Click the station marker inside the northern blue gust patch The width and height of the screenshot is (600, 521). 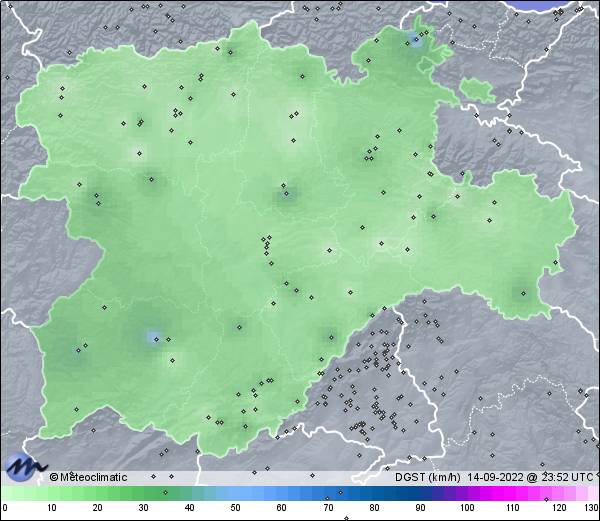pos(416,39)
